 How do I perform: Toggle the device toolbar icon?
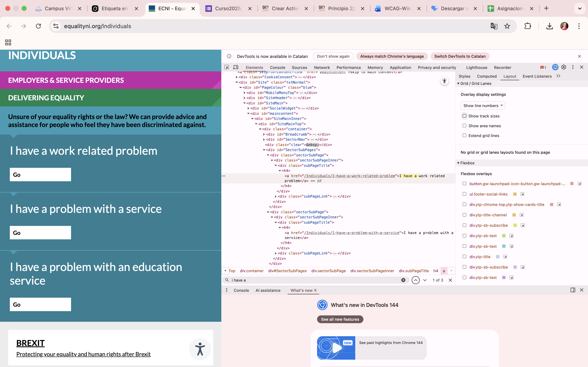point(236,67)
